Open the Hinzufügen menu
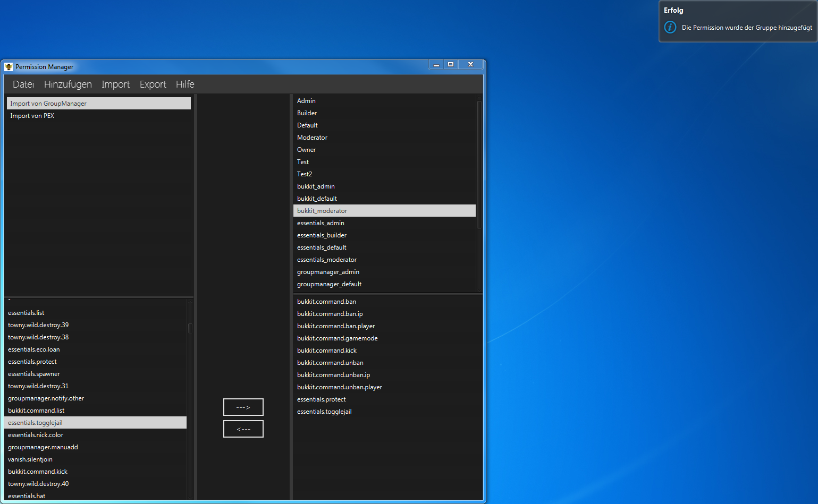This screenshot has width=818, height=504. (68, 84)
